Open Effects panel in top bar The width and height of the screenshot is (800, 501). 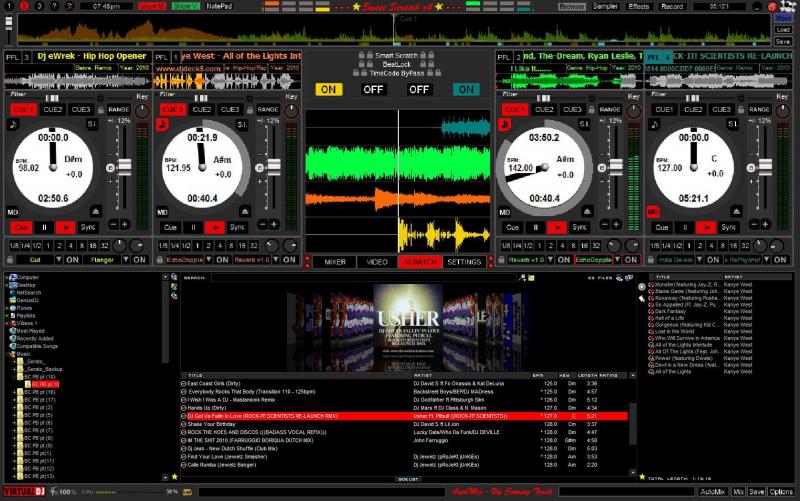coord(639,7)
